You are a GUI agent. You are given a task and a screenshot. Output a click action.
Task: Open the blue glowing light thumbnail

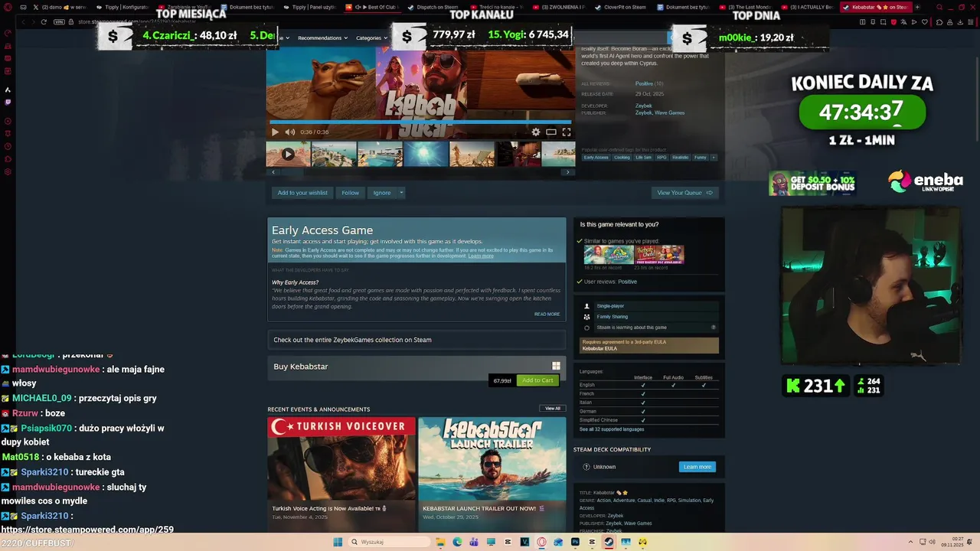(x=426, y=154)
